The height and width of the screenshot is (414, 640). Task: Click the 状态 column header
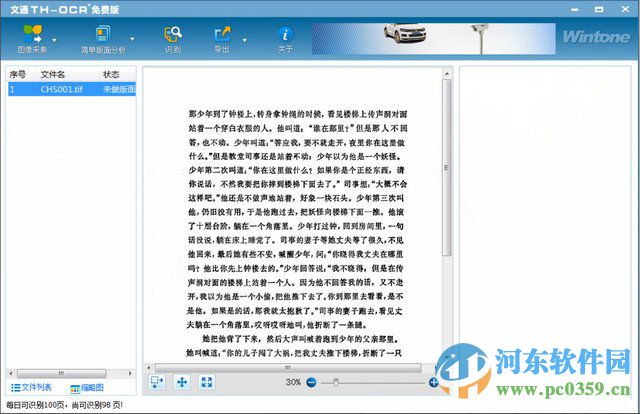(x=111, y=74)
